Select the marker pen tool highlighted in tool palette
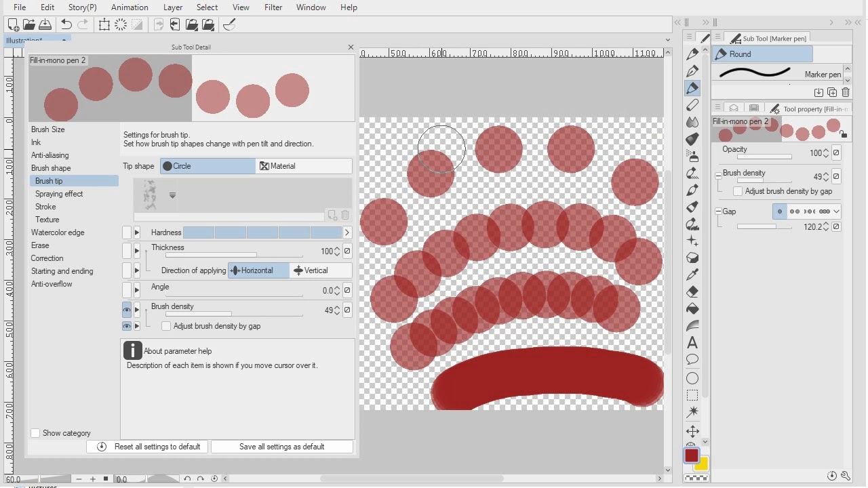The width and height of the screenshot is (868, 488). click(692, 87)
